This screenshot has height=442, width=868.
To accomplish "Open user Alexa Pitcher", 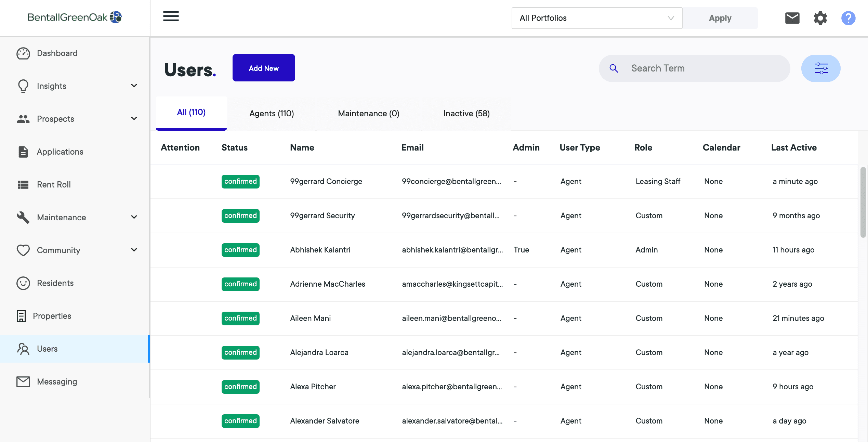I will 313,387.
